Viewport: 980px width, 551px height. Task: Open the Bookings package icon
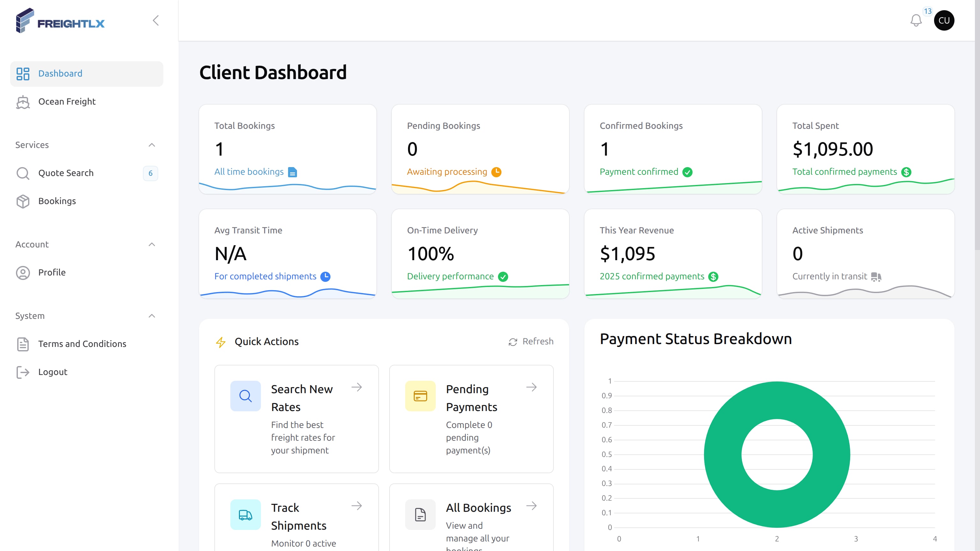pos(23,202)
